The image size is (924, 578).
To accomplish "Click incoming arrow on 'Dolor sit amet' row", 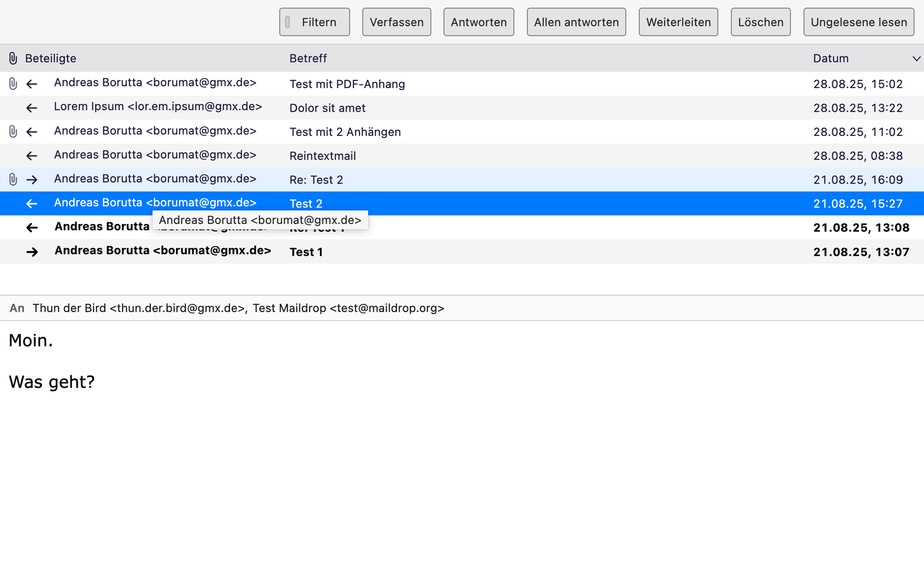I will click(32, 108).
